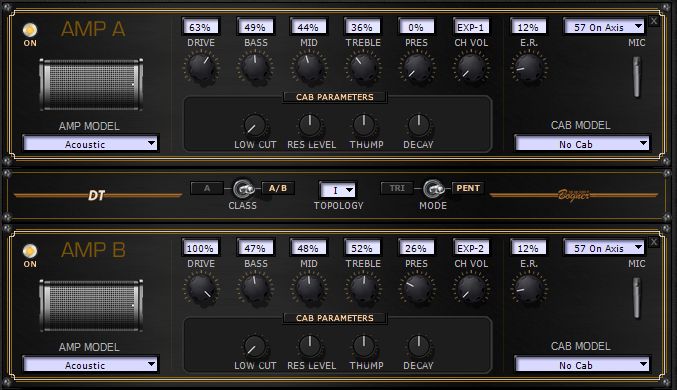Click Amp A E.R. knob
Screen dimensions: 677x390
click(528, 67)
